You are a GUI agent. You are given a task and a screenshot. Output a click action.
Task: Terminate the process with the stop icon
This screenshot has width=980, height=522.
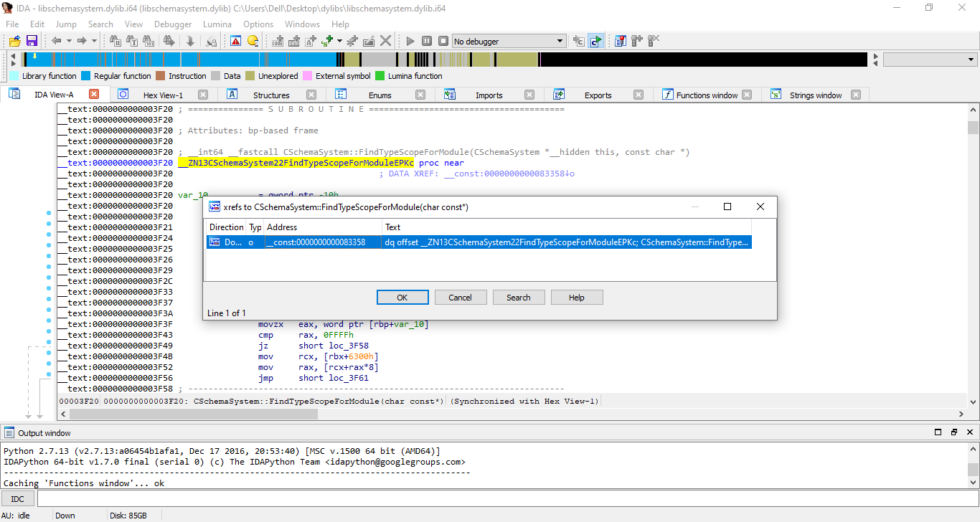pos(443,41)
